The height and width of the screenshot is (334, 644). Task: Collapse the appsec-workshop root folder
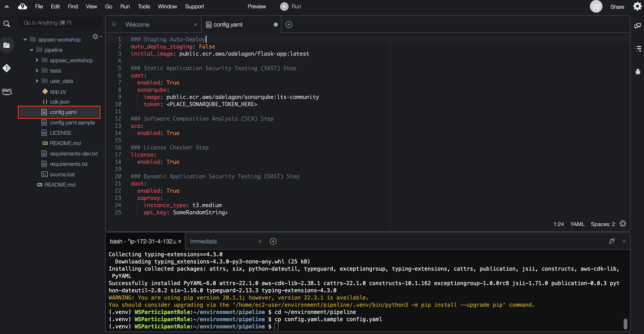[25, 39]
